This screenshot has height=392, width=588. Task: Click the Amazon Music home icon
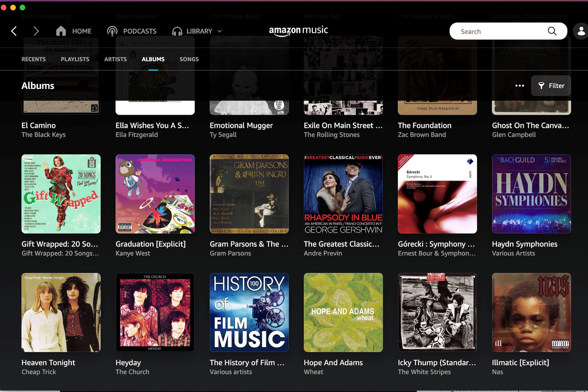pyautogui.click(x=61, y=31)
